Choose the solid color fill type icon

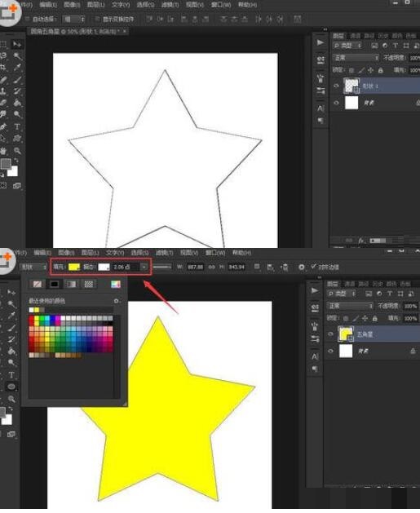[55, 284]
